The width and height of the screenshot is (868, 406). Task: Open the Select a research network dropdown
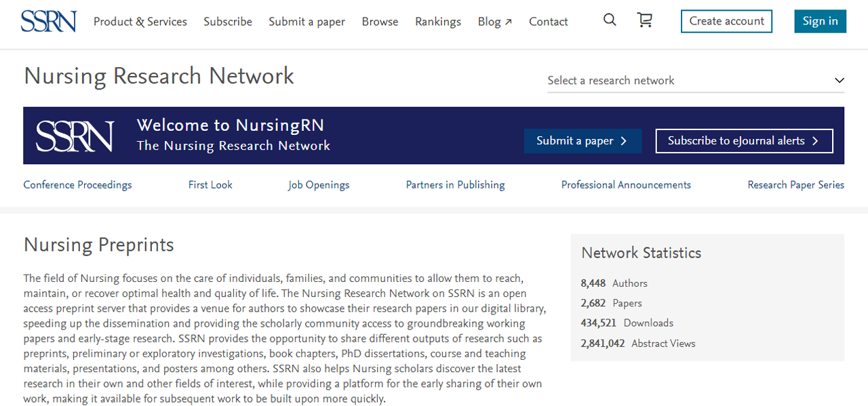(696, 81)
